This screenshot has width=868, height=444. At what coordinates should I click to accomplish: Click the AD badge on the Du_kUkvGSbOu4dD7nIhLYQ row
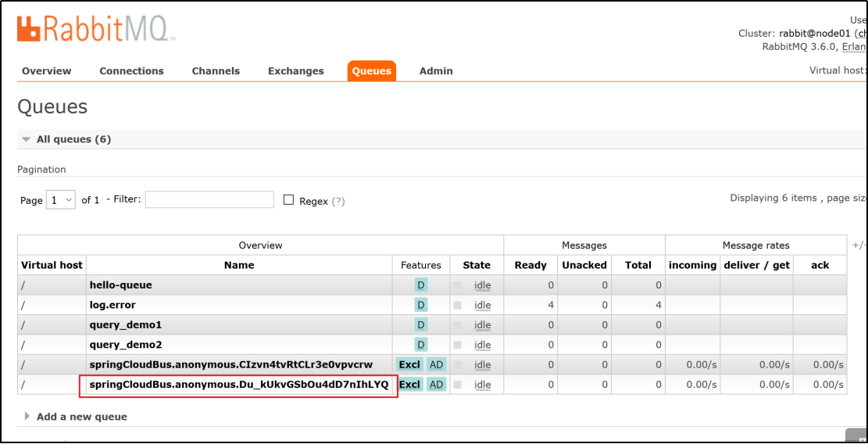[x=436, y=385]
